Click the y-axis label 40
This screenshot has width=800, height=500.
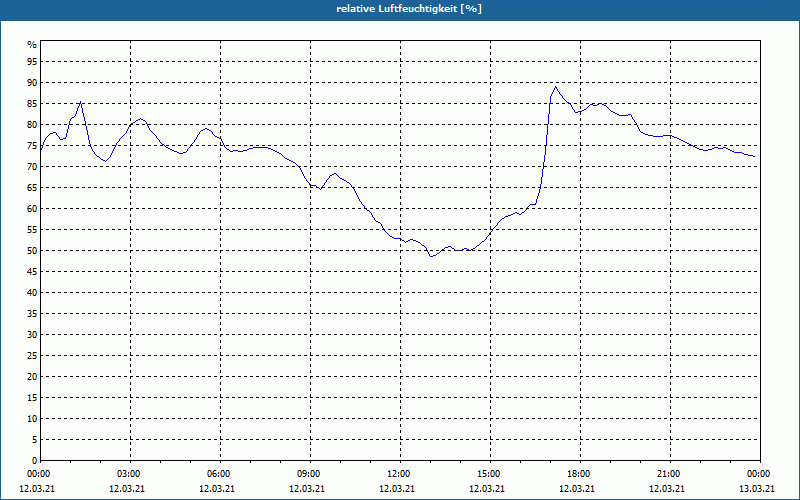click(32, 292)
